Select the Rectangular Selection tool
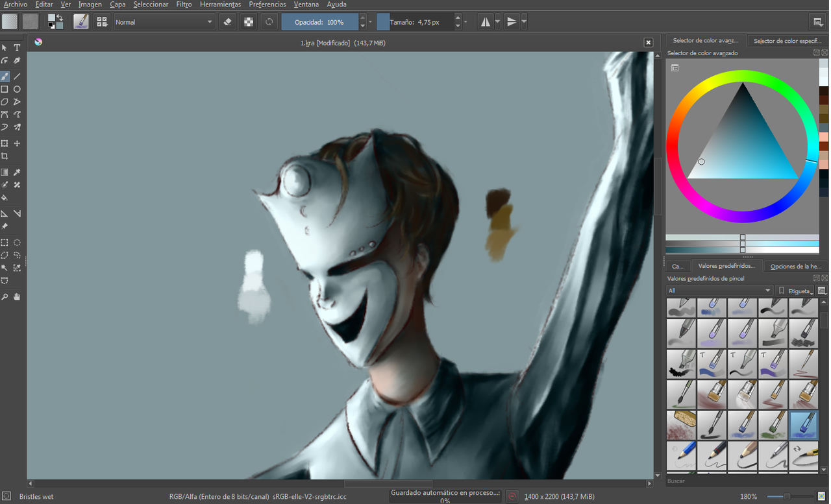 click(5, 242)
